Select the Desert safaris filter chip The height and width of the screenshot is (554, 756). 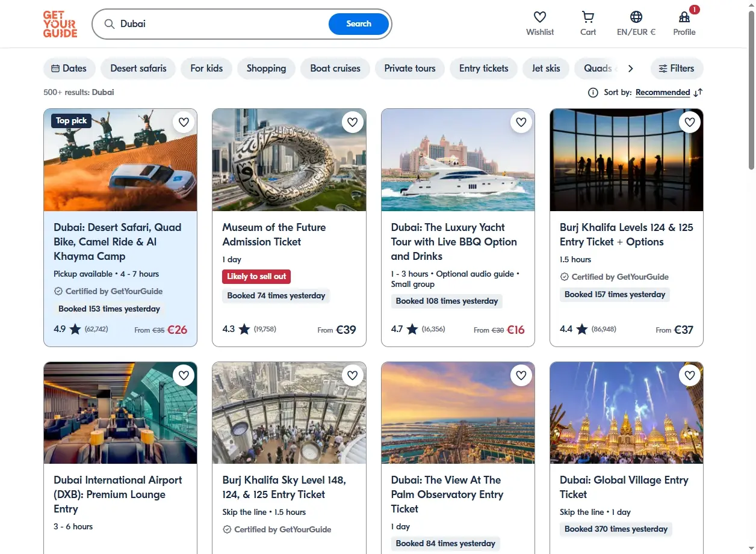tap(138, 69)
